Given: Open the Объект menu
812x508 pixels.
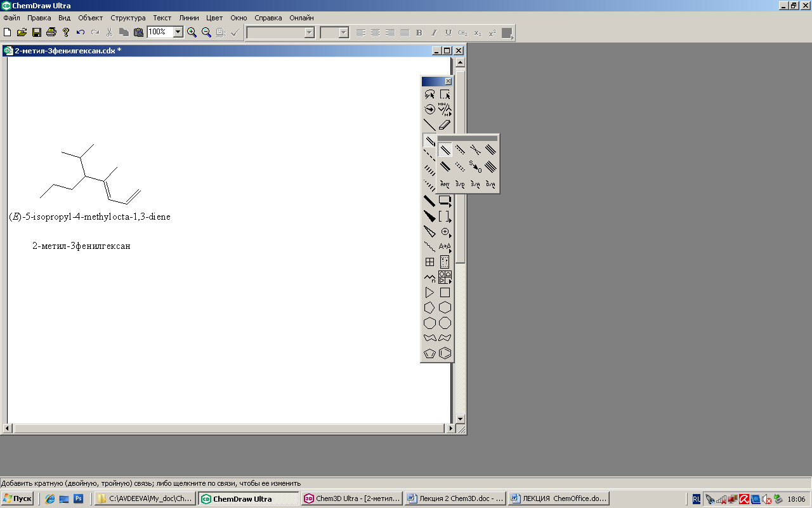Looking at the screenshot, I should click(x=91, y=18).
